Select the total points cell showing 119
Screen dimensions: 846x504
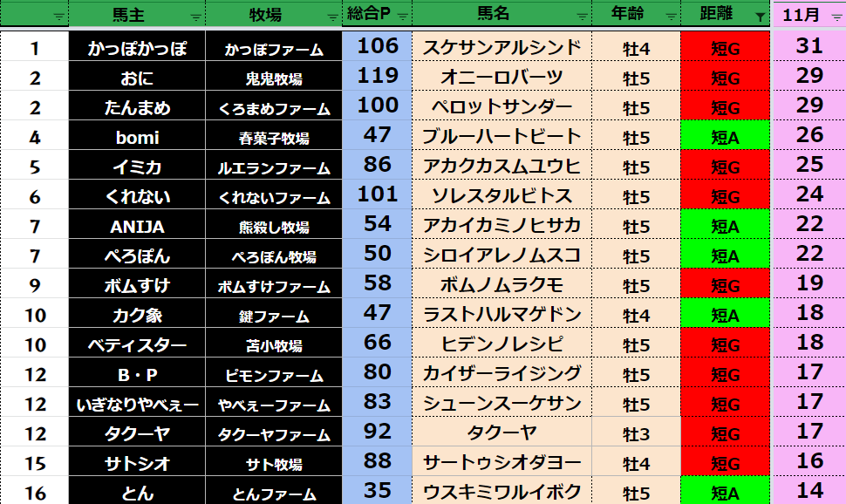coord(377,77)
